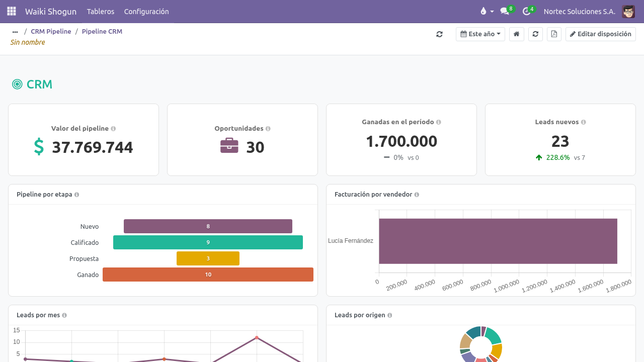Viewport: 644px width, 362px height.
Task: Open the Este año date range dropdown
Action: (x=480, y=34)
